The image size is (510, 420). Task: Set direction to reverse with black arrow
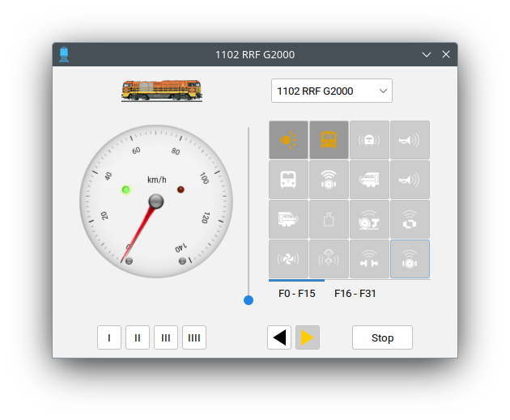[x=279, y=337]
